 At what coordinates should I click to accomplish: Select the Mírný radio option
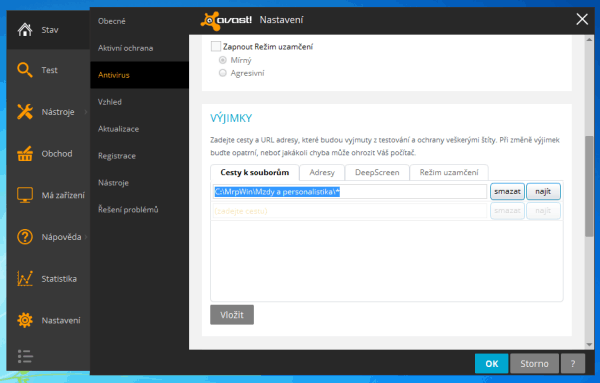tap(223, 60)
